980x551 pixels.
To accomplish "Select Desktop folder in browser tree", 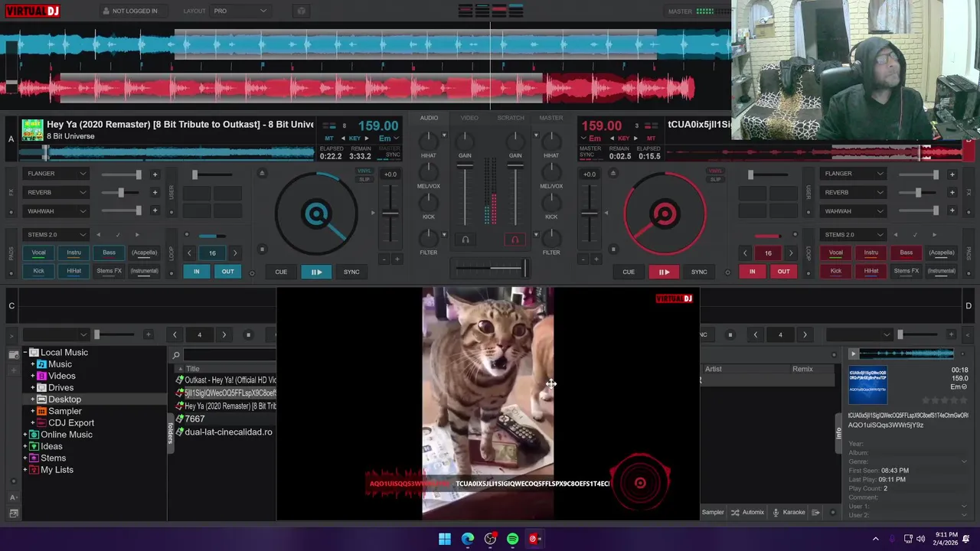I will coord(64,399).
